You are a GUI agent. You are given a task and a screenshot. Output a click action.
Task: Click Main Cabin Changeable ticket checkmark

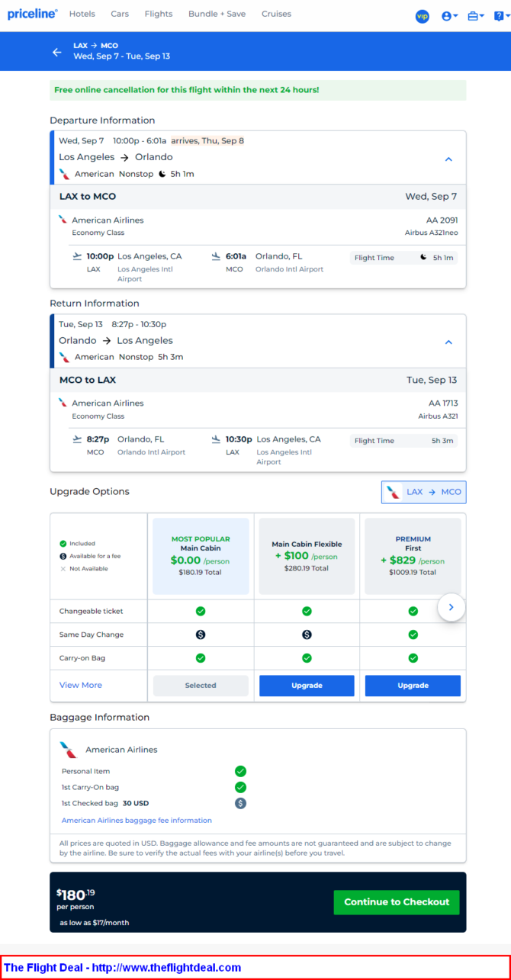[201, 611]
